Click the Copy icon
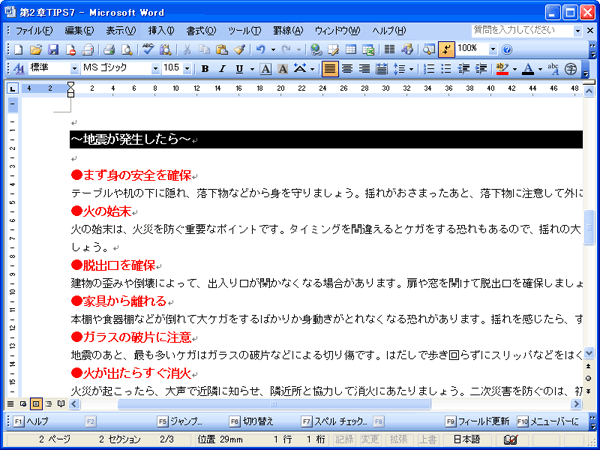The height and width of the screenshot is (450, 600). (x=205, y=49)
